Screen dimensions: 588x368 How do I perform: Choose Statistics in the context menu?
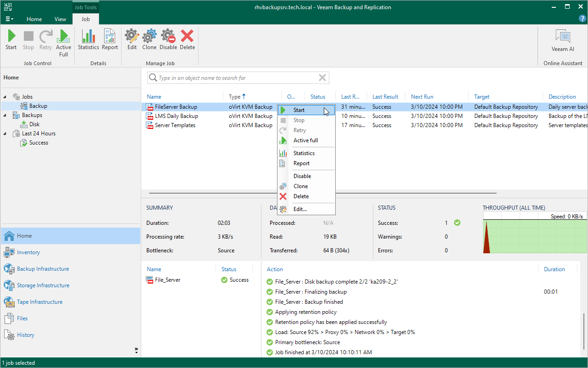[306, 153]
